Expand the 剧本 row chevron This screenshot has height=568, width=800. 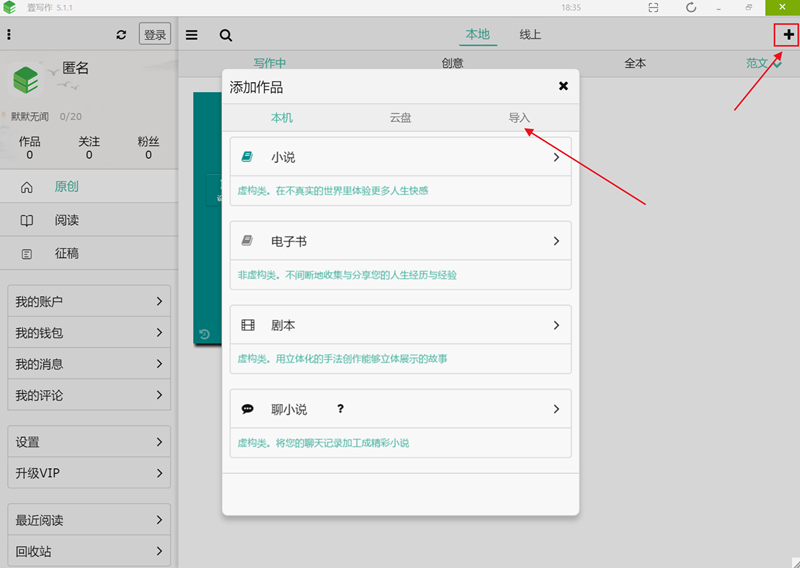coord(557,325)
